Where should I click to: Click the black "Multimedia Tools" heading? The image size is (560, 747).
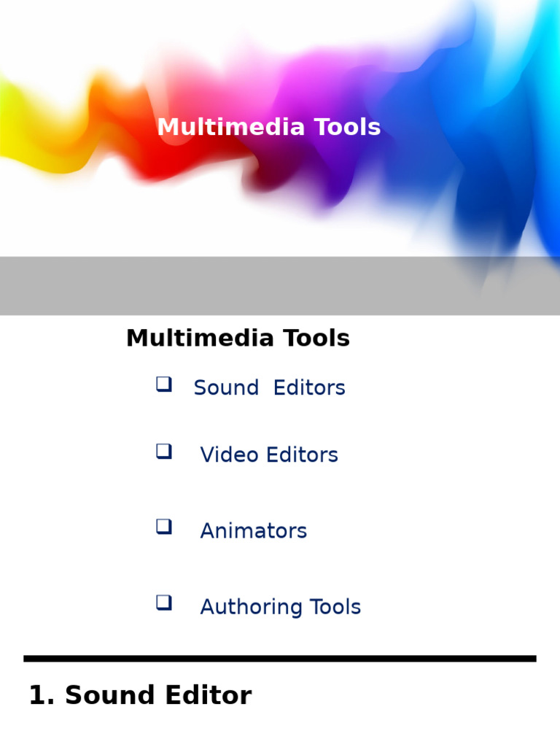[x=238, y=338]
